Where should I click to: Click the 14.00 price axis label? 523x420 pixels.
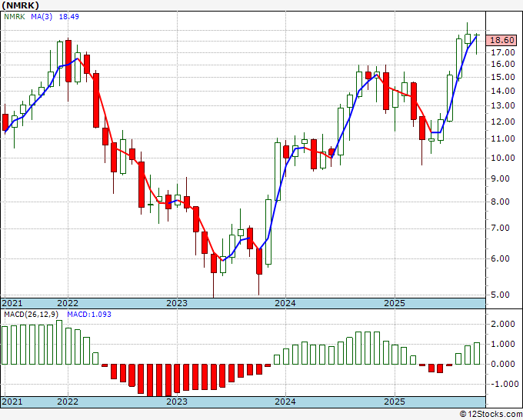coord(503,91)
